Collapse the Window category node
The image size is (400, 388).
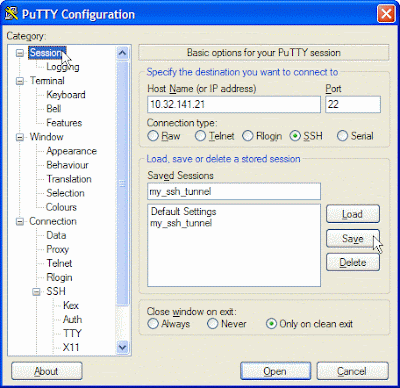click(20, 137)
